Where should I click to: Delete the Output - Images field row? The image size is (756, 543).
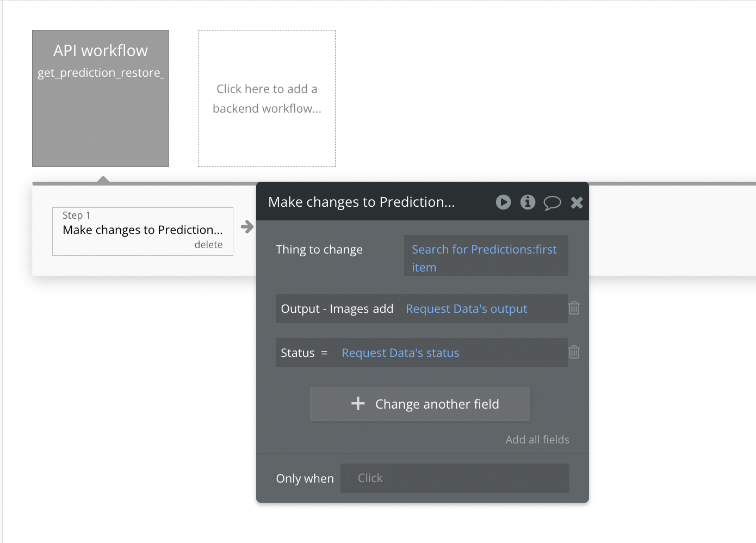[x=574, y=308]
